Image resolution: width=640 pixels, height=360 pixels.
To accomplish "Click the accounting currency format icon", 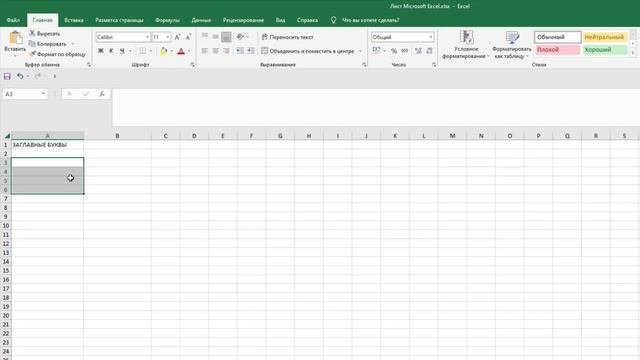I will tap(376, 51).
